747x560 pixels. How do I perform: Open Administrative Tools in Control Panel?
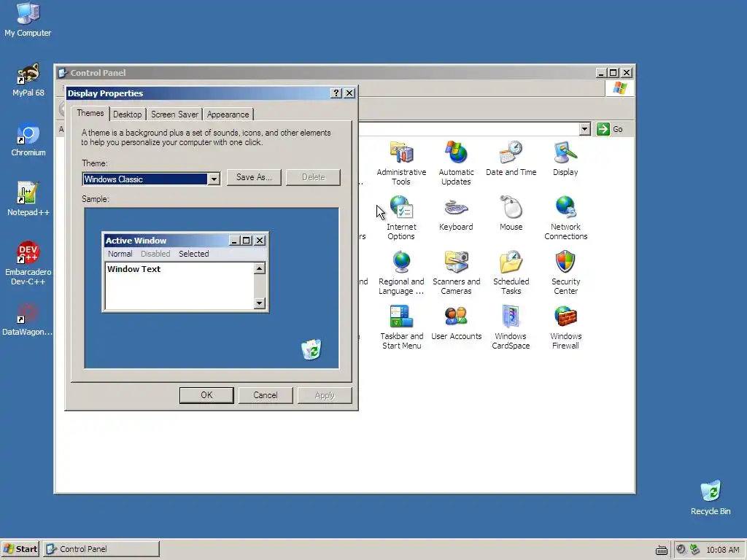coord(401,163)
